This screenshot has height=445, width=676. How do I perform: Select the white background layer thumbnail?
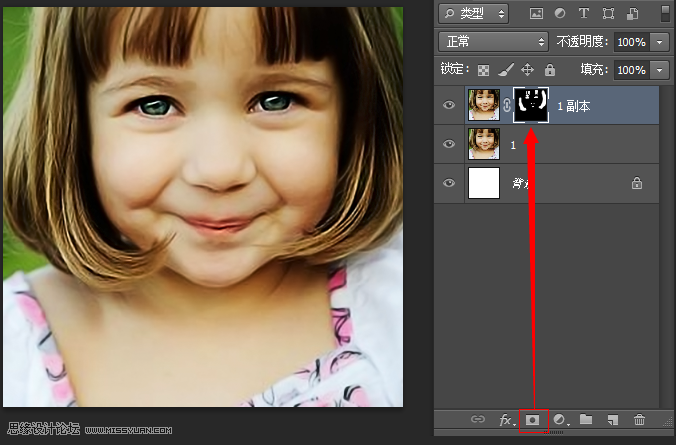484,183
